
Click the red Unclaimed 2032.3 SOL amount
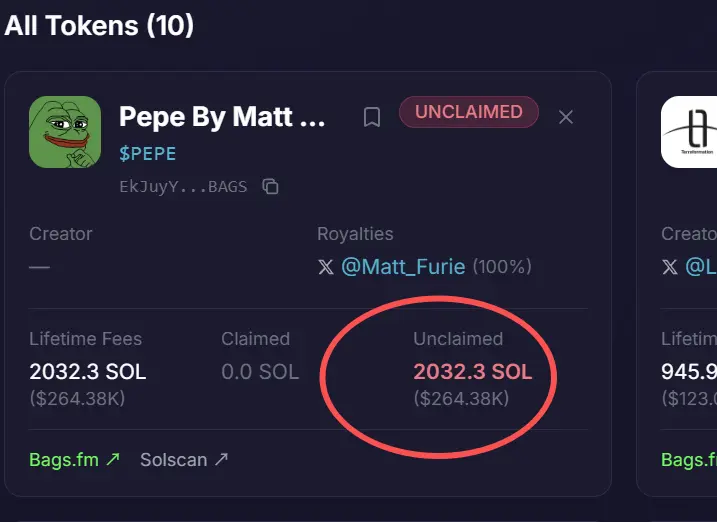(x=472, y=372)
